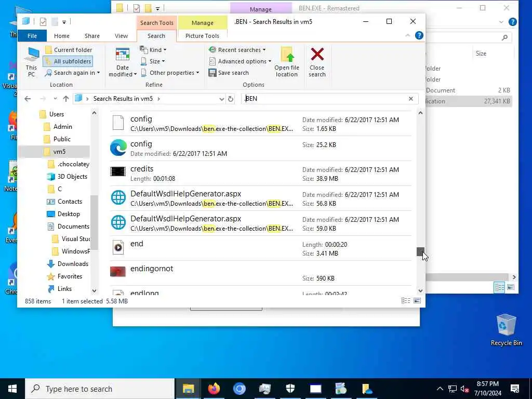Toggle All subfolders search scope
The width and height of the screenshot is (532, 399).
click(x=68, y=61)
